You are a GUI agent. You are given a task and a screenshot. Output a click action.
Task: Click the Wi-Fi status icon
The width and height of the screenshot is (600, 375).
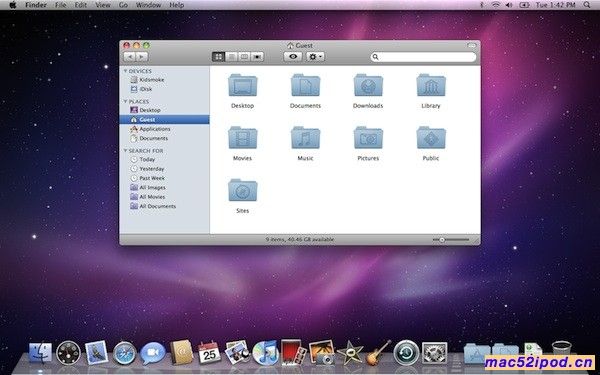pyautogui.click(x=496, y=5)
